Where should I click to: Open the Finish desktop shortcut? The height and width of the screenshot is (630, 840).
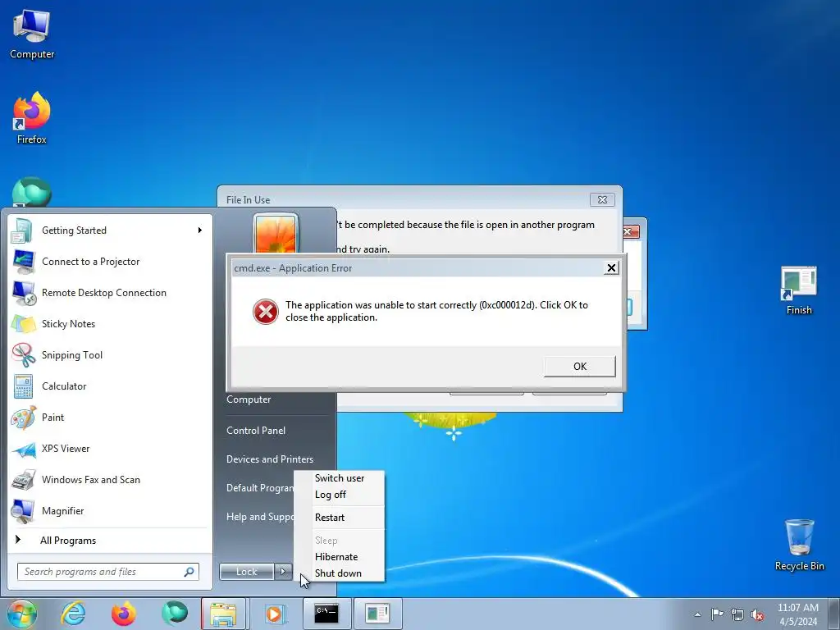799,290
